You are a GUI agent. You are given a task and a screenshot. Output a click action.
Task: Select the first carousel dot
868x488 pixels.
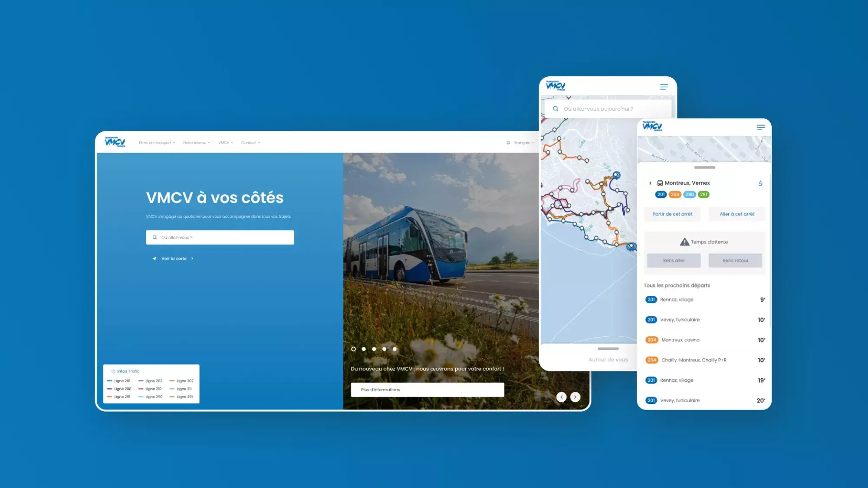point(353,349)
